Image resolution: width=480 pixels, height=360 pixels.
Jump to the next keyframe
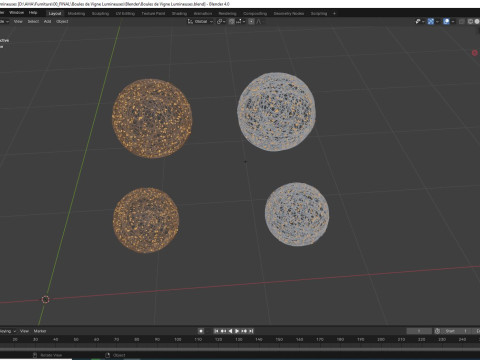[244, 331]
